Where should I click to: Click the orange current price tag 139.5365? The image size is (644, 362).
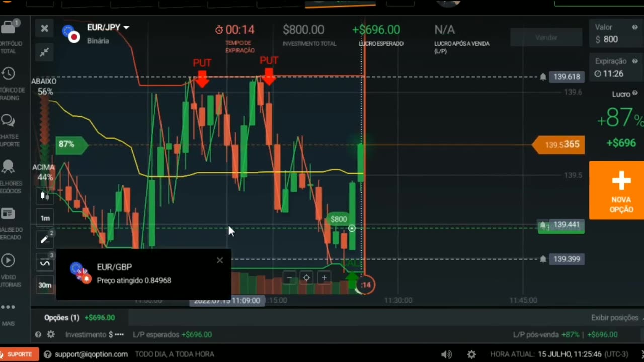pos(558,145)
